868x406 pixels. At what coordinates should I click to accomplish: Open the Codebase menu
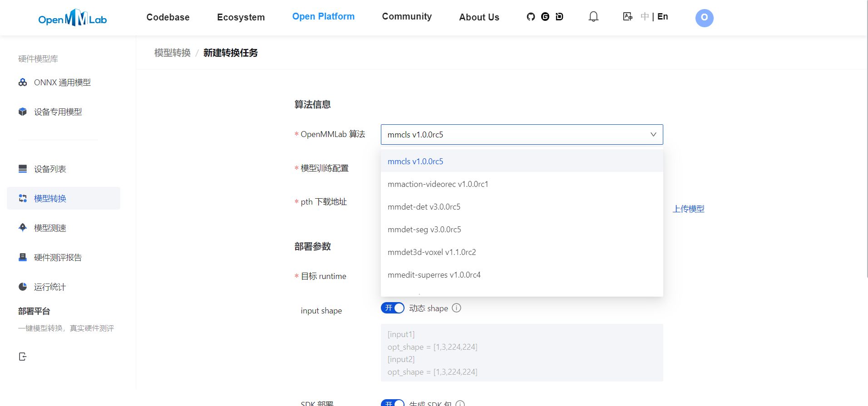[x=168, y=17]
